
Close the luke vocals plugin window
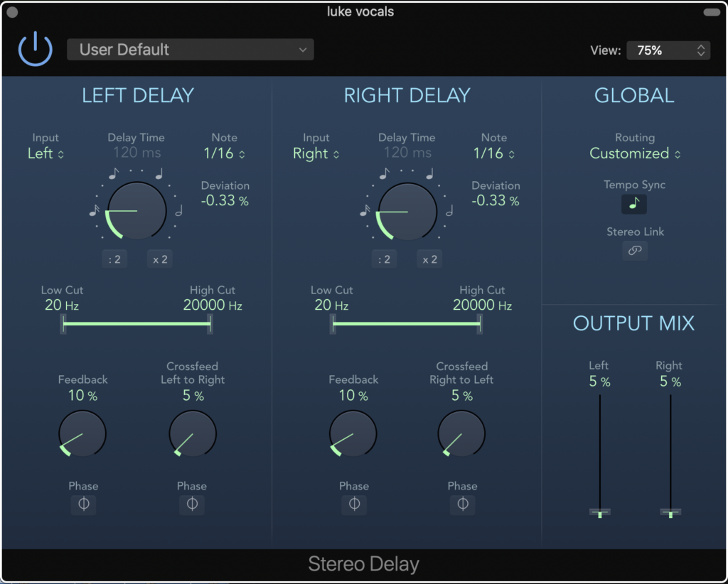13,12
